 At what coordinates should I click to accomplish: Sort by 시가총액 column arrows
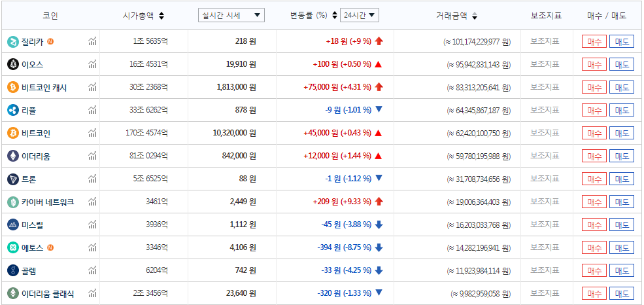161,16
